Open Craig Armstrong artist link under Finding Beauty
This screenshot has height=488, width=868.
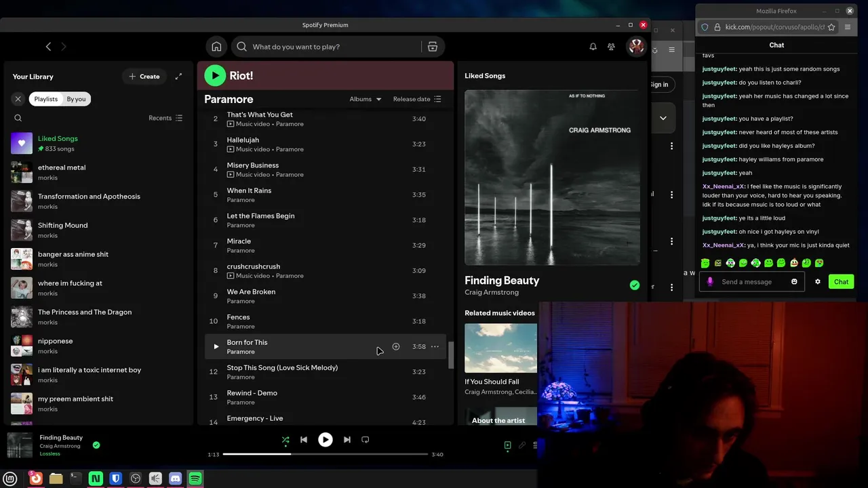(492, 292)
